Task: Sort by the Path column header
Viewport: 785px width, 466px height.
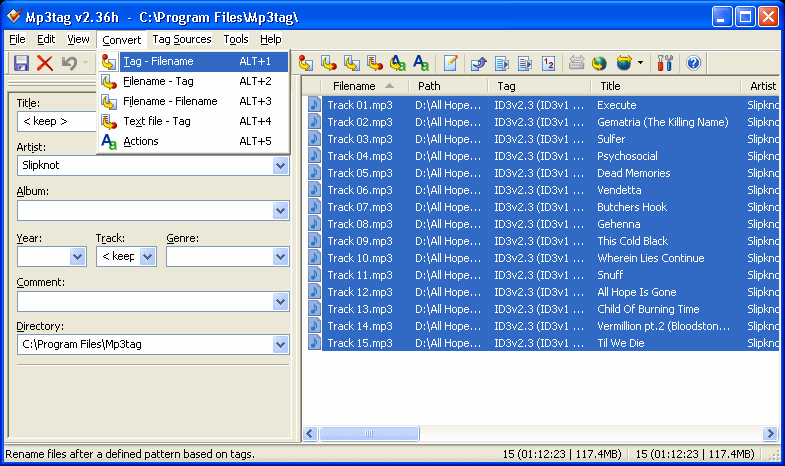Action: pyautogui.click(x=449, y=86)
